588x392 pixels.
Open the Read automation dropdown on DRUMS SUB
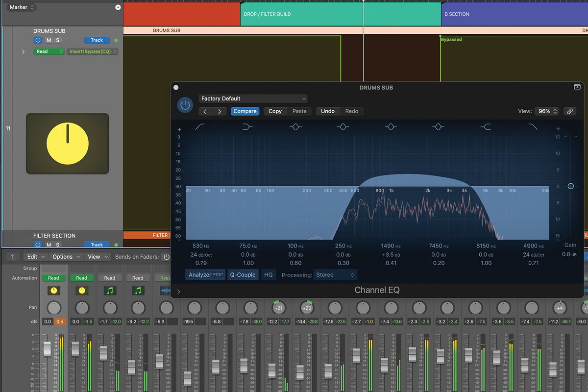click(49, 51)
